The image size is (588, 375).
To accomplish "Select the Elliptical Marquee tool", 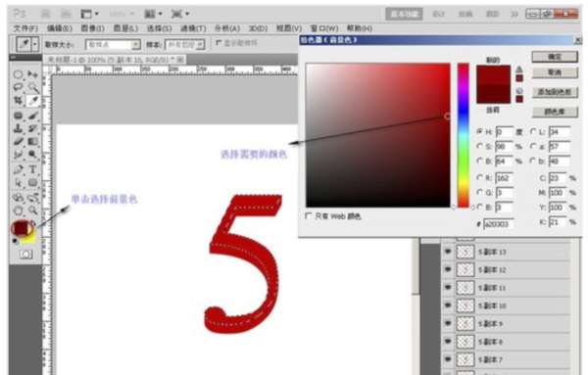I will [18, 74].
